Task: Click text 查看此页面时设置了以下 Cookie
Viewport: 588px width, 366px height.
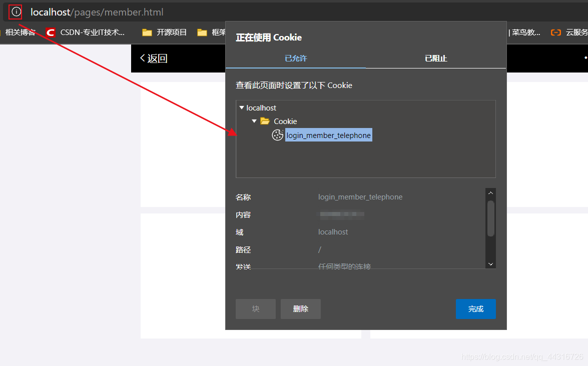Action: coord(294,85)
